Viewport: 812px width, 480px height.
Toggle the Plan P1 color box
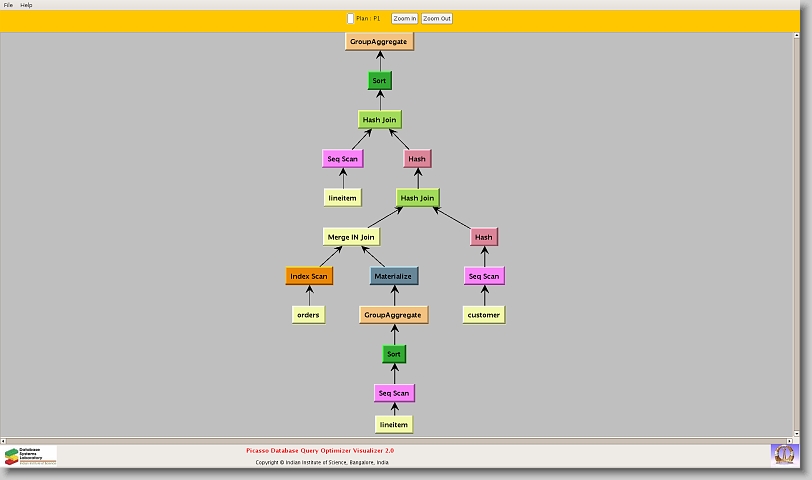[350, 18]
